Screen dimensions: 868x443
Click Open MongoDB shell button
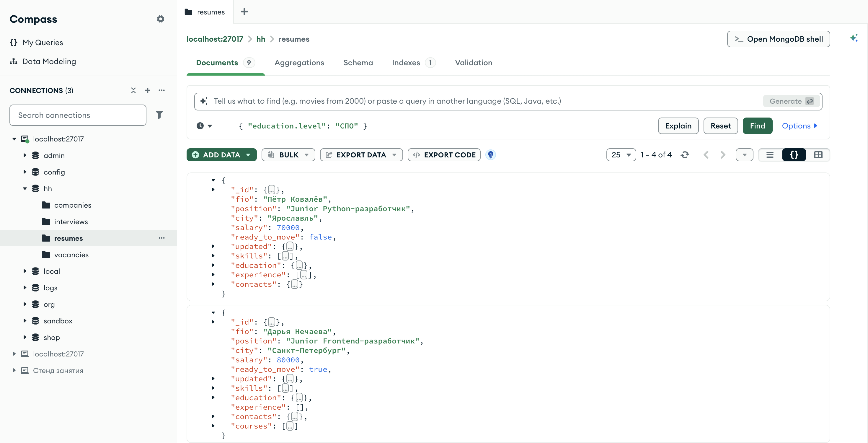[778, 39]
